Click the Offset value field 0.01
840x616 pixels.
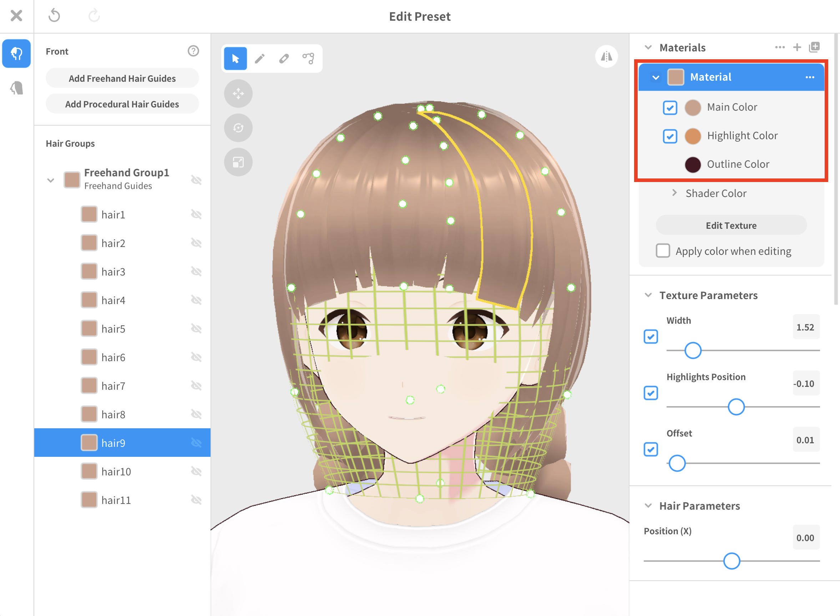point(806,440)
